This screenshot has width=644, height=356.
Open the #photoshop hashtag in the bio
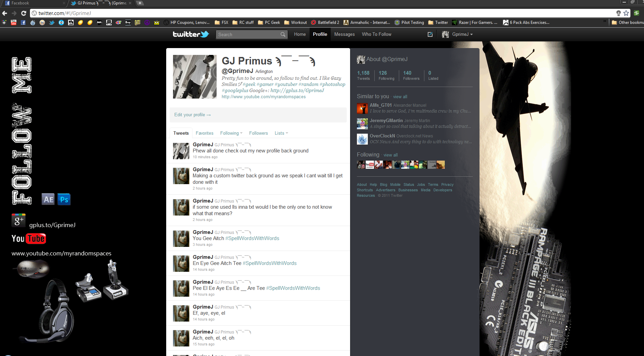332,84
